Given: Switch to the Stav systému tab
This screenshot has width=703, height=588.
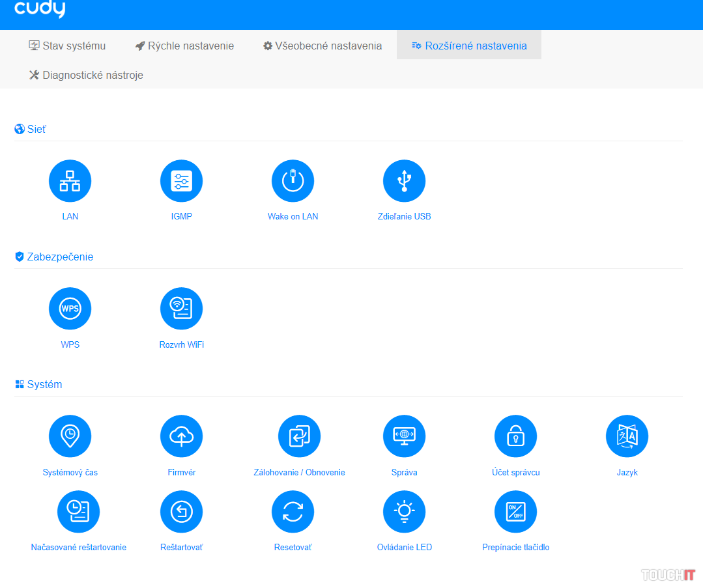Looking at the screenshot, I should click(67, 46).
